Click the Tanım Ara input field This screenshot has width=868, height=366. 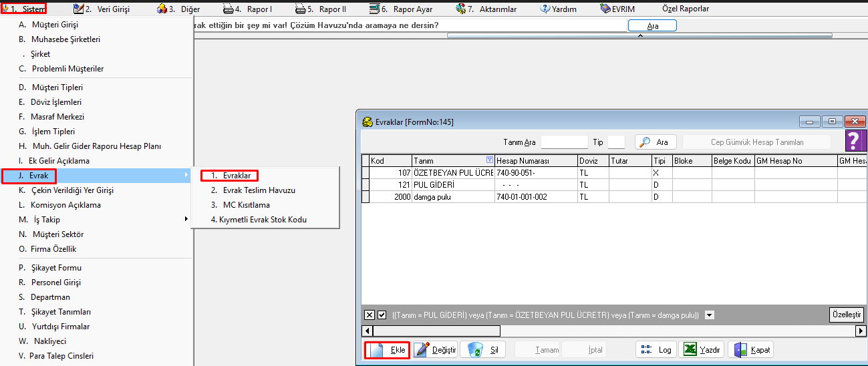pos(564,142)
